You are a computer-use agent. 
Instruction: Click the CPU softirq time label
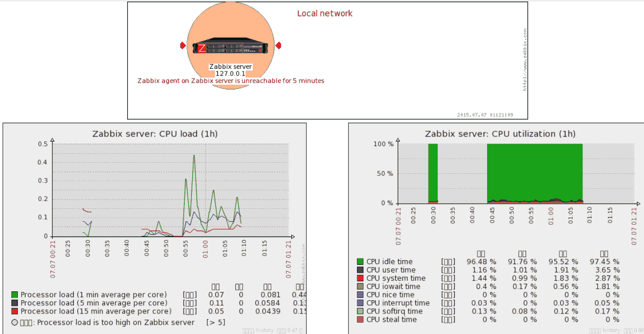pyautogui.click(x=394, y=311)
